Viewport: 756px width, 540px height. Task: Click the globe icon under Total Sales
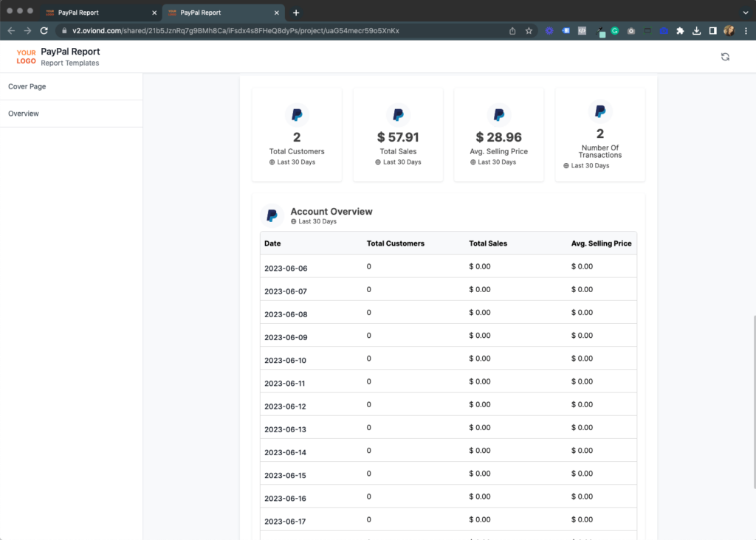pos(378,162)
